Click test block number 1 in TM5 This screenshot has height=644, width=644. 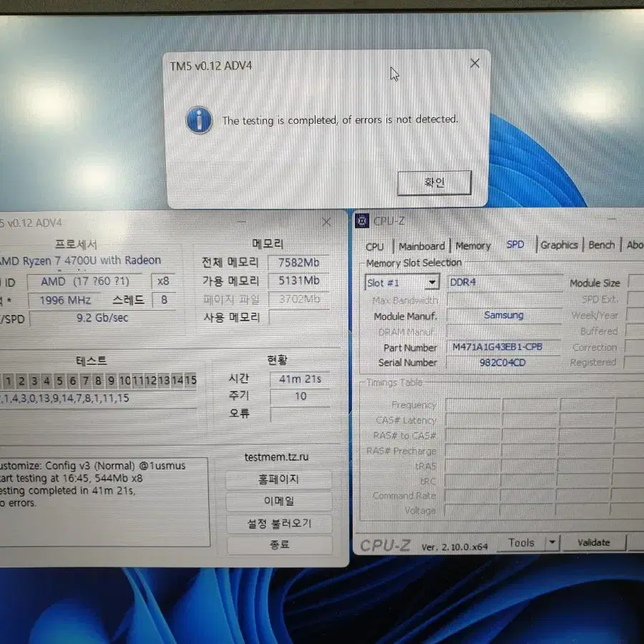pyautogui.click(x=8, y=381)
